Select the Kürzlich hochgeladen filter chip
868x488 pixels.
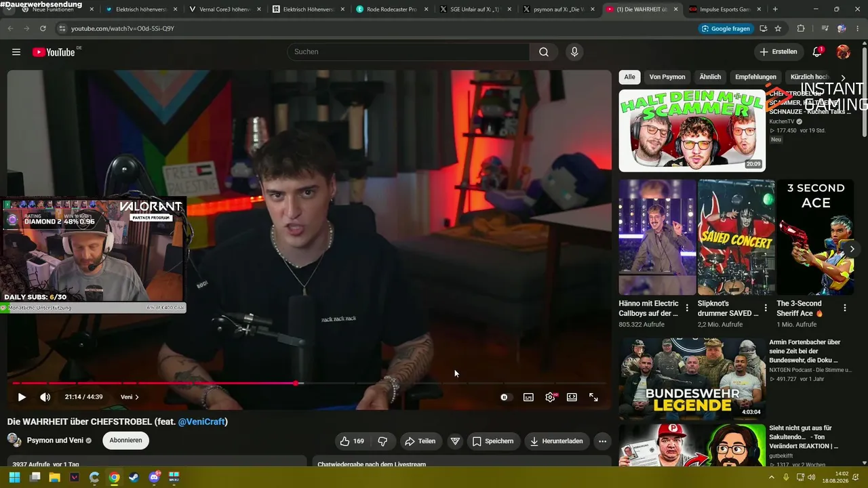(810, 77)
